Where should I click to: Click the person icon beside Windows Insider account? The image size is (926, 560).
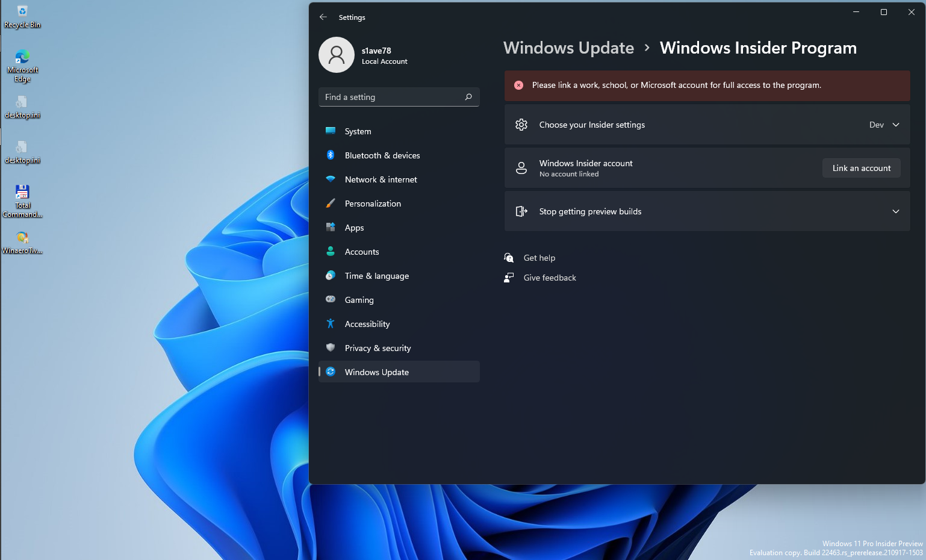[x=521, y=168]
